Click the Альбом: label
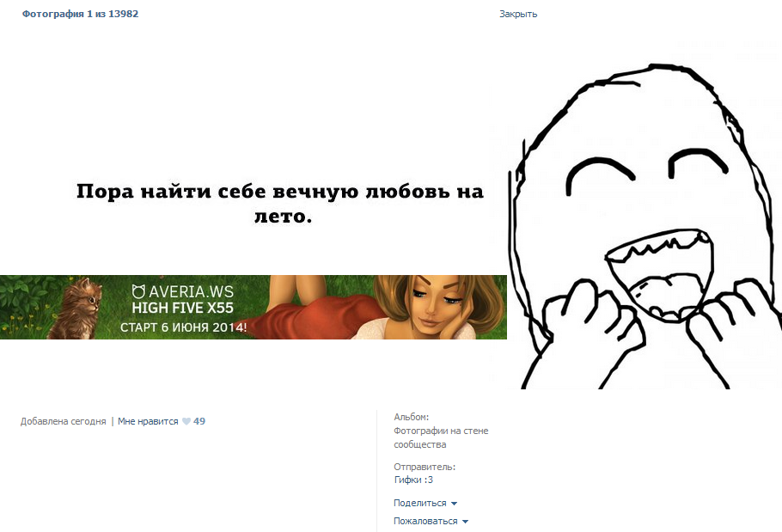The image size is (782, 532). (411, 417)
